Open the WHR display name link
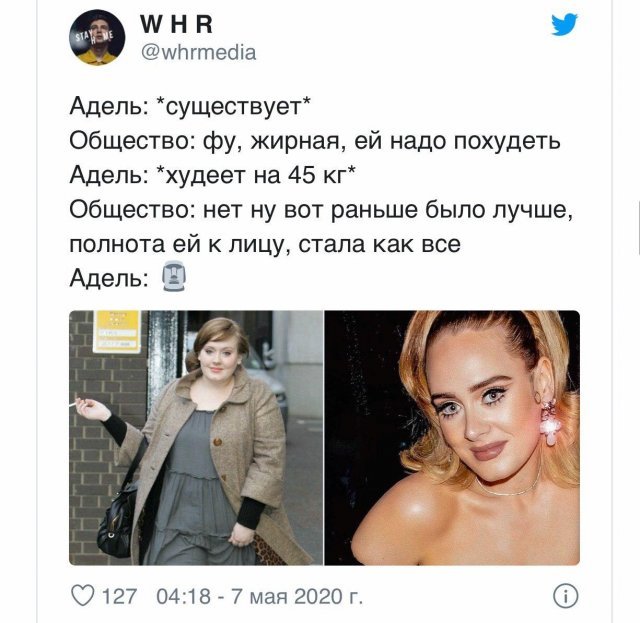 pos(176,24)
